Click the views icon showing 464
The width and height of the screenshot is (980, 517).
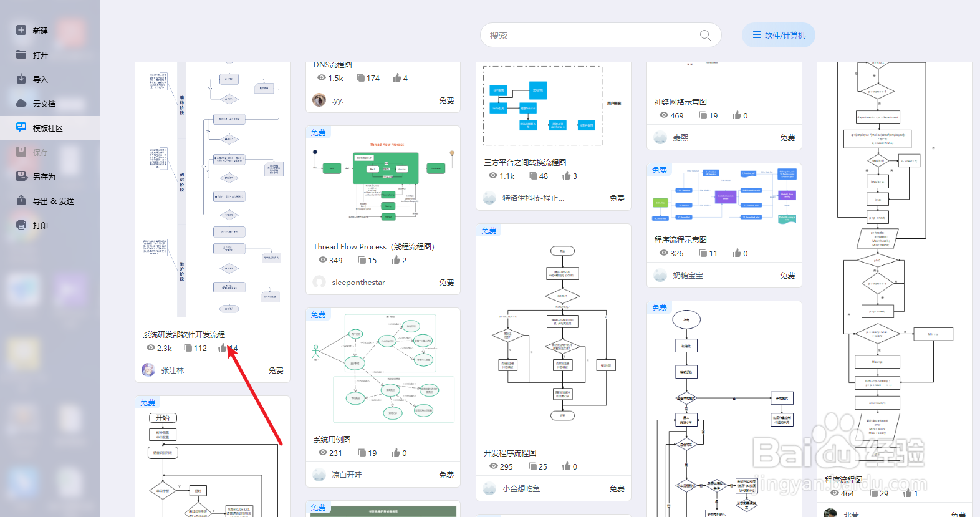[x=835, y=493]
